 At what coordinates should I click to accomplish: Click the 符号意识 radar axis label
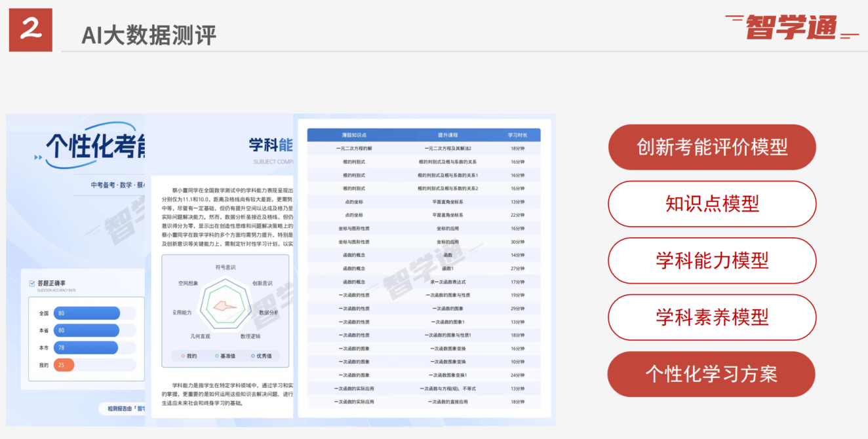(226, 267)
